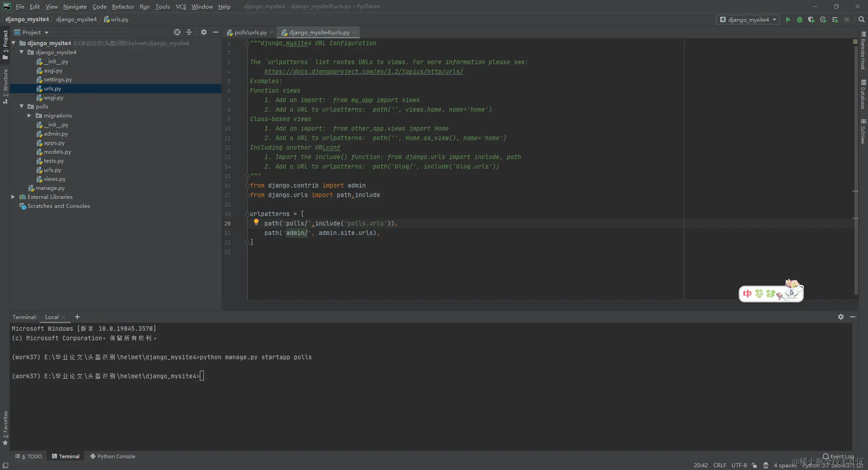Screen dimensions: 868x470
Task: Close the Local terminal tab
Action: pos(64,317)
